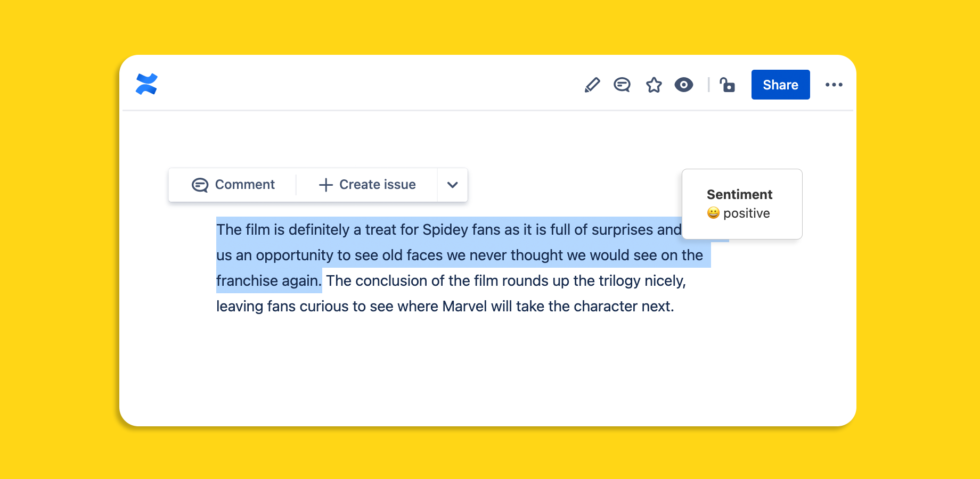Viewport: 980px width, 479px height.
Task: Click the smiling emoji in the Sentiment card
Action: tap(713, 213)
